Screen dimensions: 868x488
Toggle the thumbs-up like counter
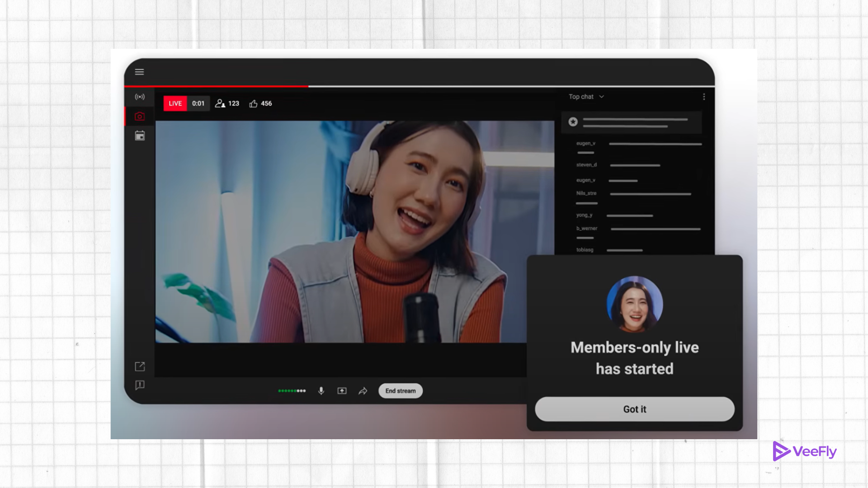point(254,103)
